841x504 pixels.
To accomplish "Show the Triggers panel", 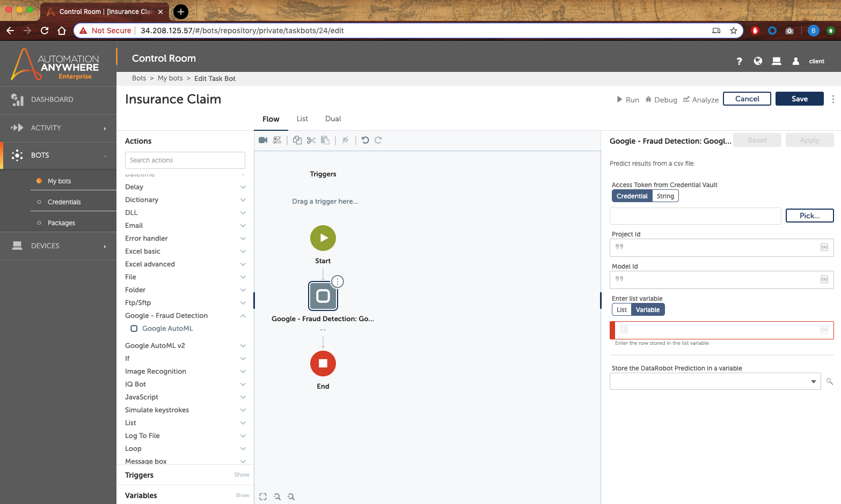I will point(242,475).
